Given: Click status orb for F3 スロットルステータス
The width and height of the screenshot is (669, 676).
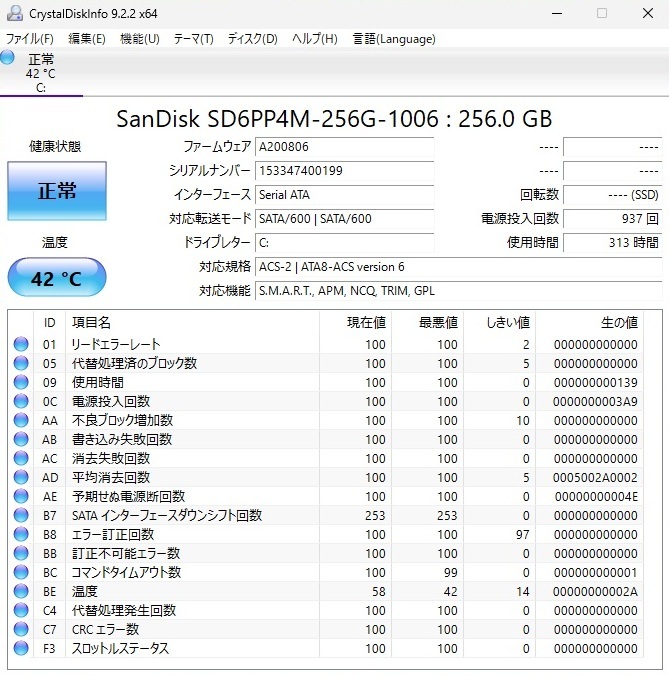Looking at the screenshot, I should click(x=21, y=648).
